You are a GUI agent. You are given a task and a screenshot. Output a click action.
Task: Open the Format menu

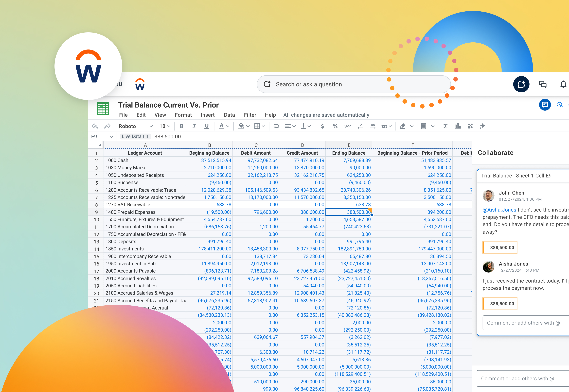point(183,115)
